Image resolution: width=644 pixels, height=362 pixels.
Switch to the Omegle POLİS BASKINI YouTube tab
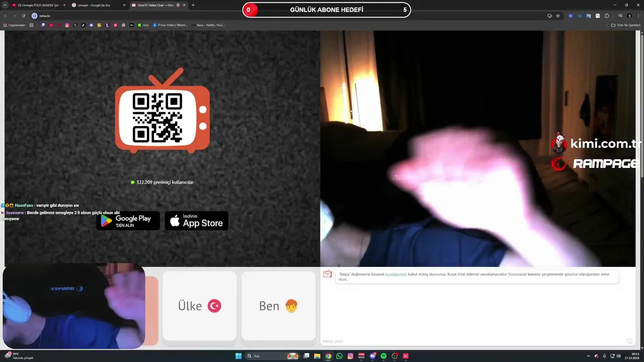38,5
